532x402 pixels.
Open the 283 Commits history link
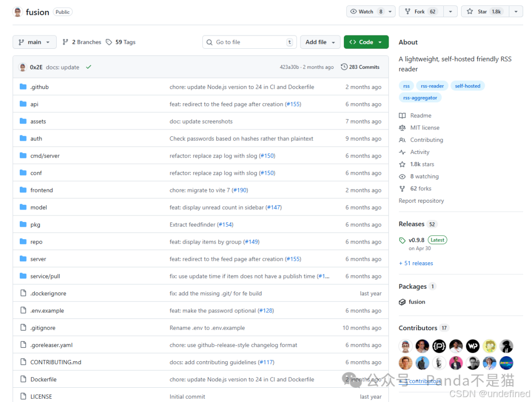coord(360,67)
